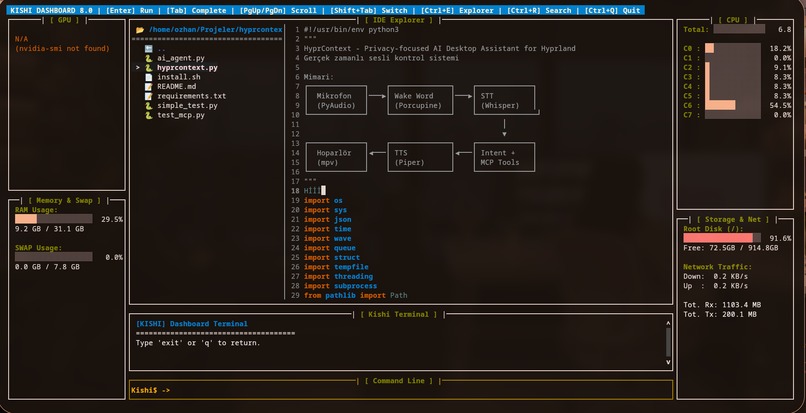Image resolution: width=806 pixels, height=413 pixels.
Task: Click the Python icon beside simple_test.py
Action: coord(149,106)
